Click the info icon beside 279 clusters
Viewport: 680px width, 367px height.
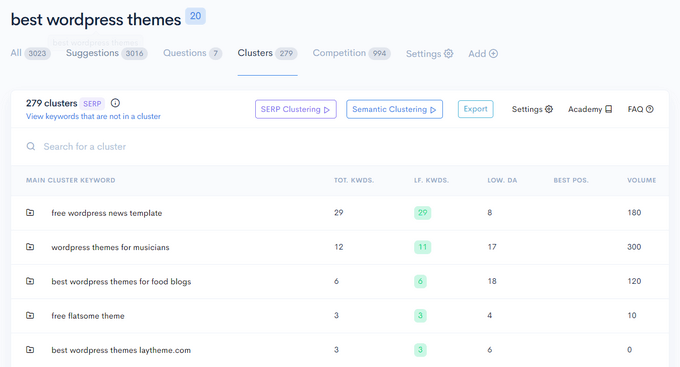point(115,103)
